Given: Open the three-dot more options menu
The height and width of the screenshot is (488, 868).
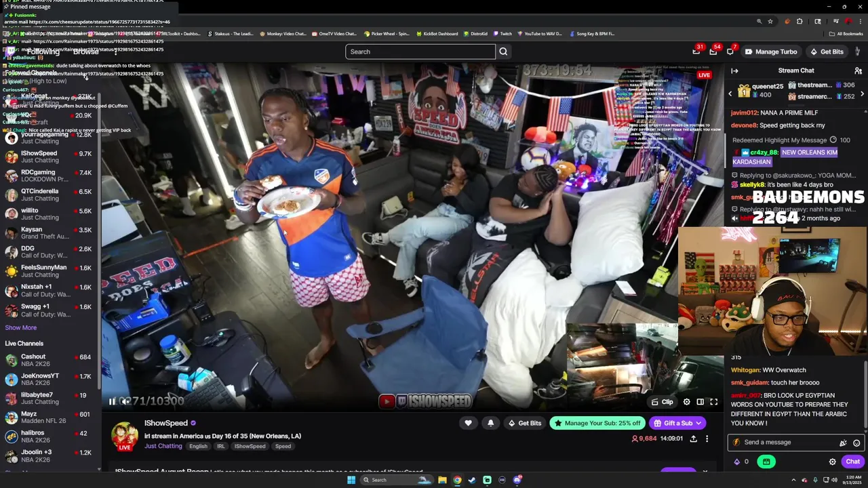Looking at the screenshot, I should (707, 439).
